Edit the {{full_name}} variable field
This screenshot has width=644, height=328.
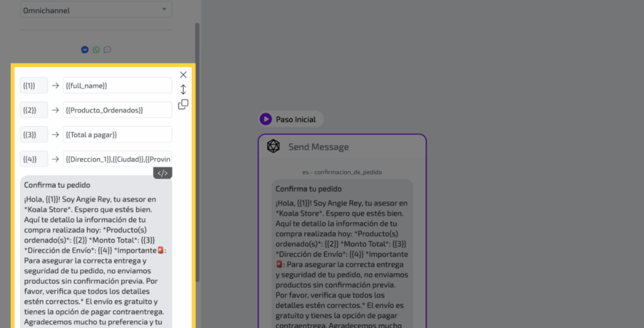pos(117,85)
